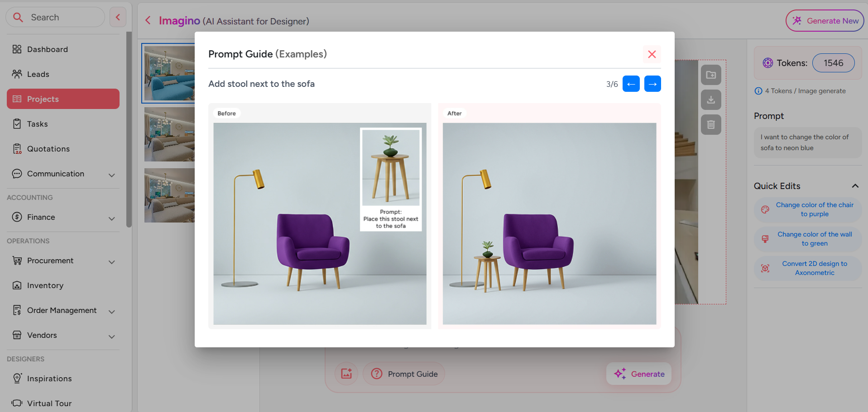Open Dashboard from the sidebar

pyautogui.click(x=47, y=49)
